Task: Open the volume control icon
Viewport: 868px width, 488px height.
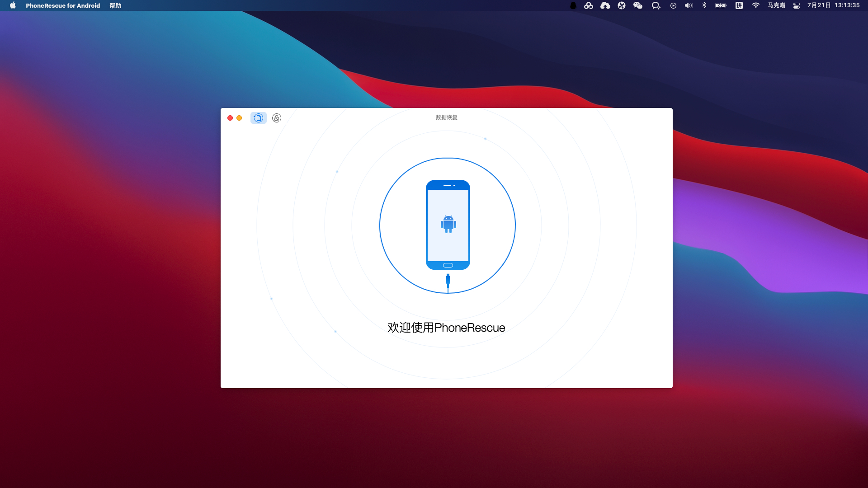Action: point(689,5)
